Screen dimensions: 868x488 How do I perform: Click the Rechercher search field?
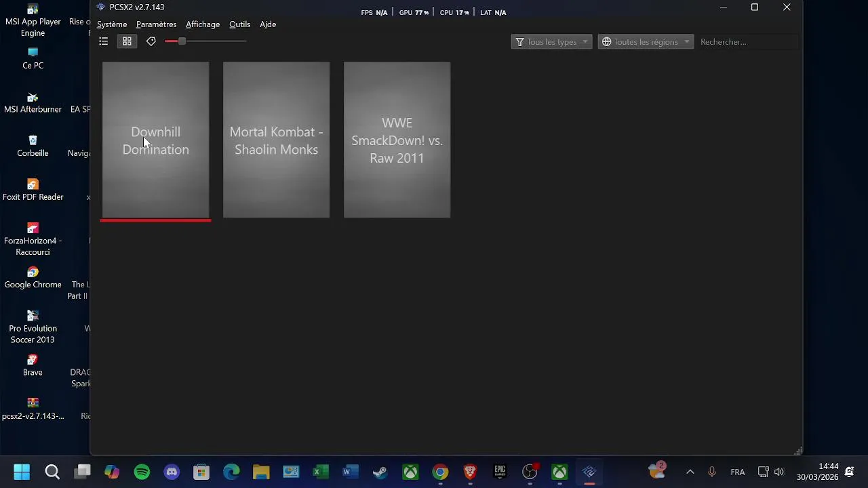point(748,42)
